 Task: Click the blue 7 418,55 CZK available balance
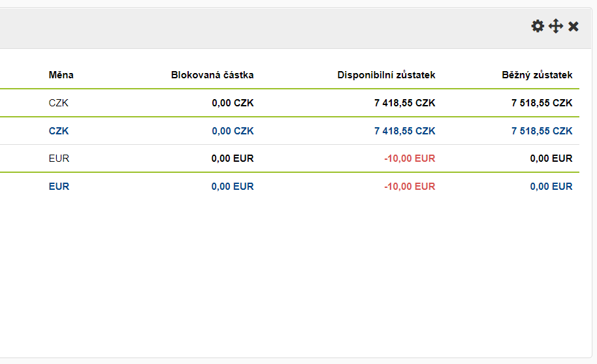pos(404,131)
